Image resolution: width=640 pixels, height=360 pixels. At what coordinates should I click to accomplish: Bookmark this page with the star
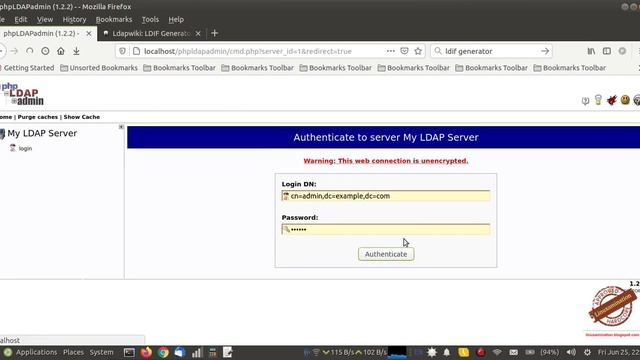click(x=418, y=51)
